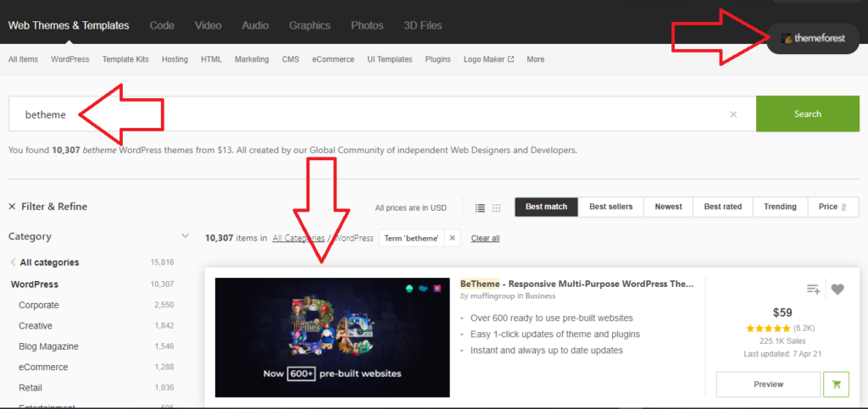Screen dimensions: 868x409
Task: Filter by Creative category
Action: [x=36, y=325]
